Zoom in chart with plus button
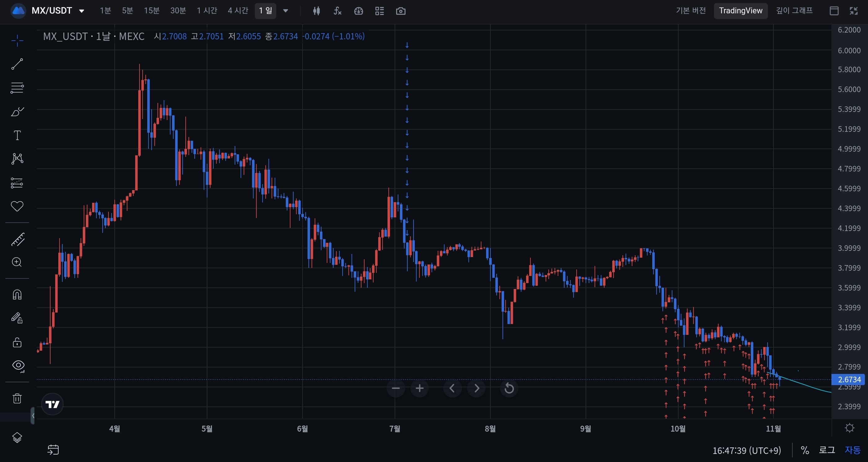 pos(419,389)
